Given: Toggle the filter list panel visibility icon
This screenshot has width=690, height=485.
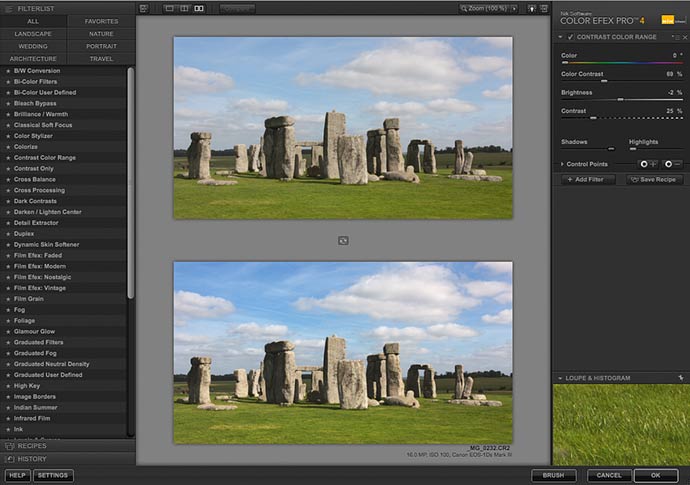Looking at the screenshot, I should pos(144,8).
